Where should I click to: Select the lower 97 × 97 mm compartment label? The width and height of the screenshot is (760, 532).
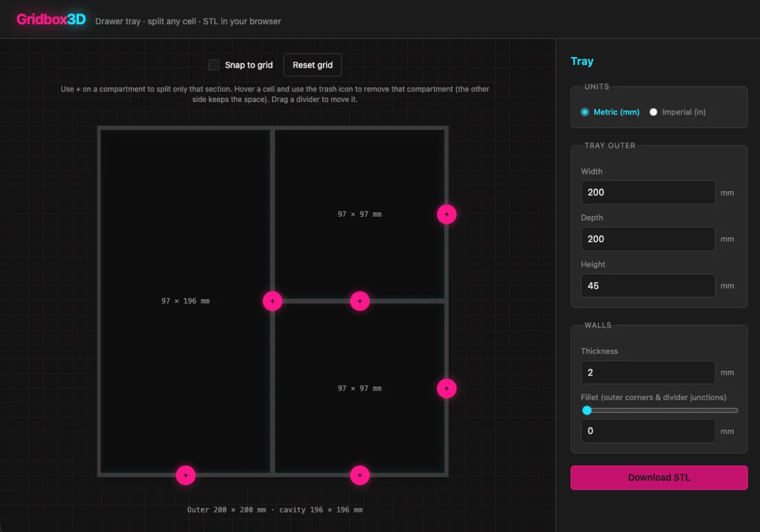pyautogui.click(x=360, y=388)
